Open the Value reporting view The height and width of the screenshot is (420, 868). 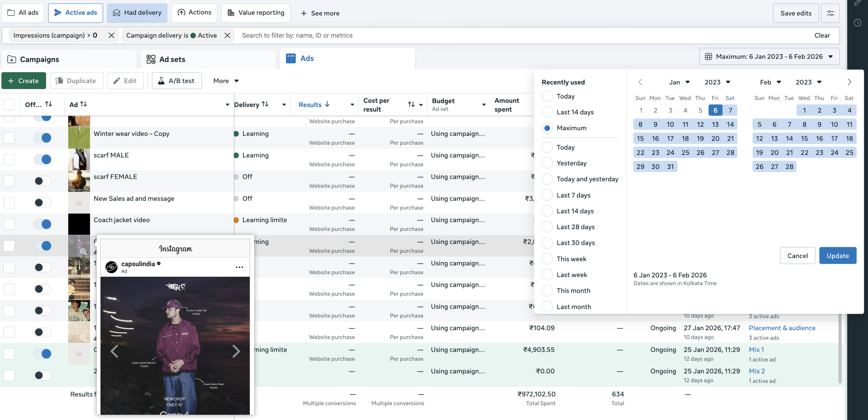[256, 13]
